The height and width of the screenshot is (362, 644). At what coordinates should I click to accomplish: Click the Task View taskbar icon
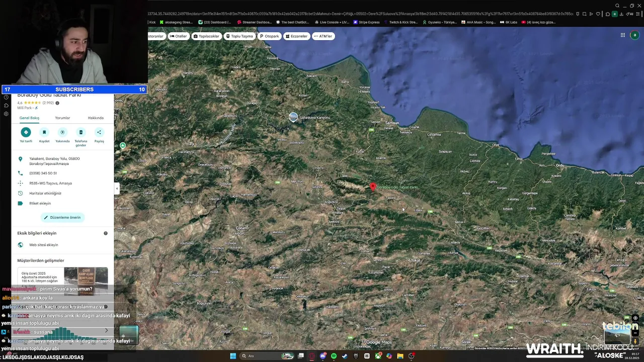tap(301, 356)
